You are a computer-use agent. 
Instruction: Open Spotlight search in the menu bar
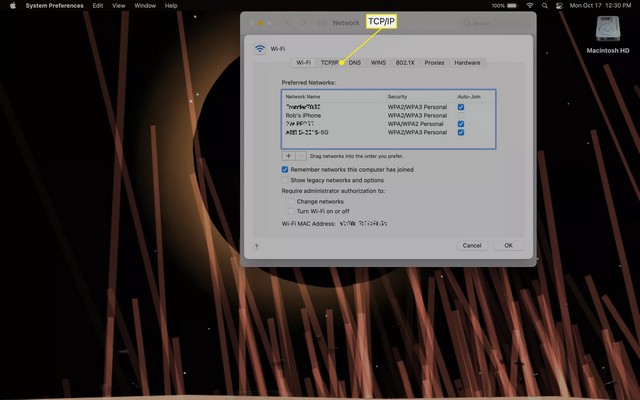544,6
